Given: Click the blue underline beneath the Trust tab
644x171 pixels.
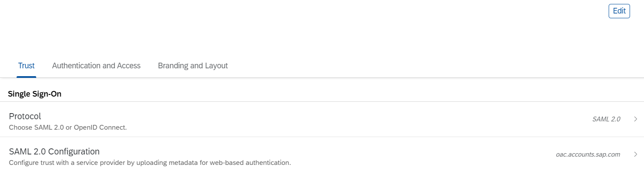Looking at the screenshot, I should (26, 77).
